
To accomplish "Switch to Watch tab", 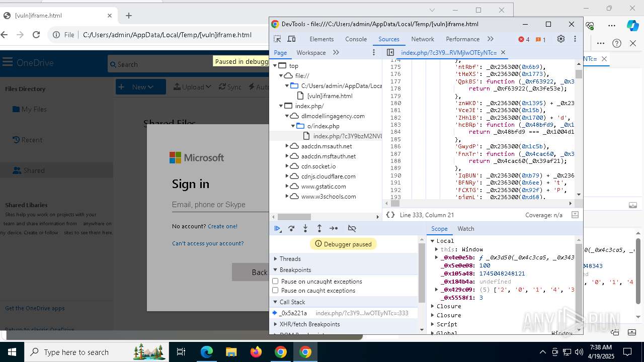I will pyautogui.click(x=466, y=228).
